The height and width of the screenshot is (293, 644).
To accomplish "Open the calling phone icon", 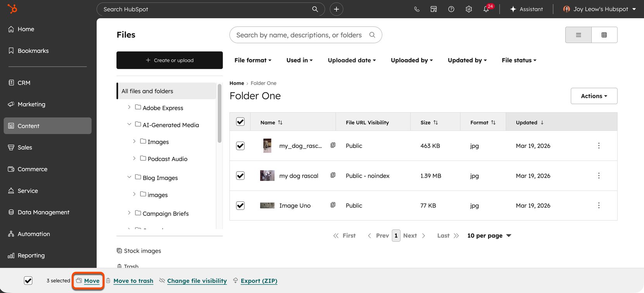I will 417,9.
